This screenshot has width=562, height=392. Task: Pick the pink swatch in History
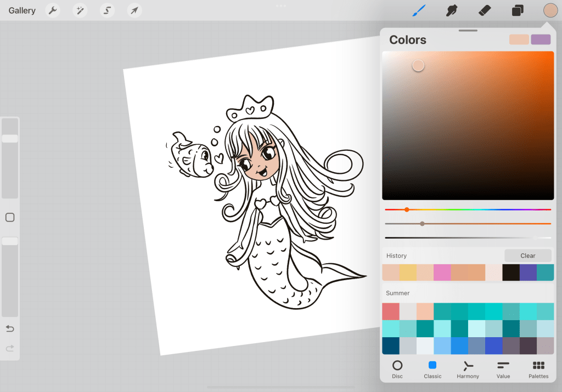click(442, 272)
